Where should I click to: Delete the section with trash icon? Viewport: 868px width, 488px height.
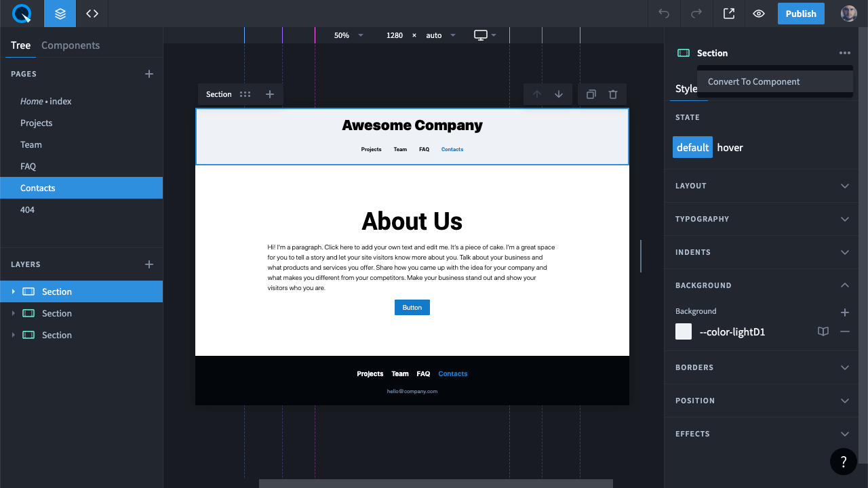(613, 94)
